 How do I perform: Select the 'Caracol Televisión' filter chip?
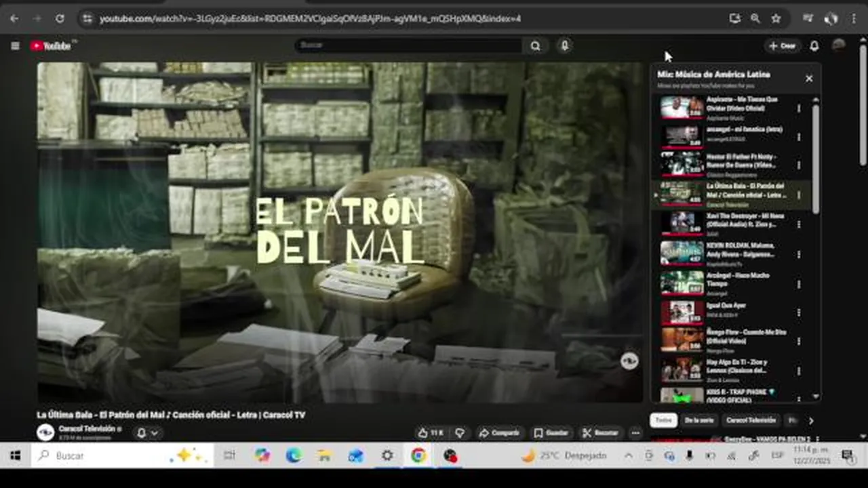pos(751,420)
